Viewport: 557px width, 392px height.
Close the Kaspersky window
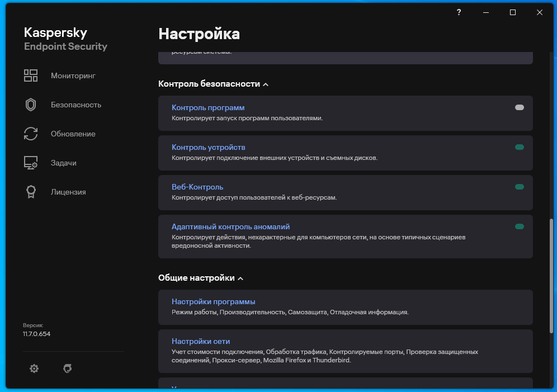click(540, 12)
